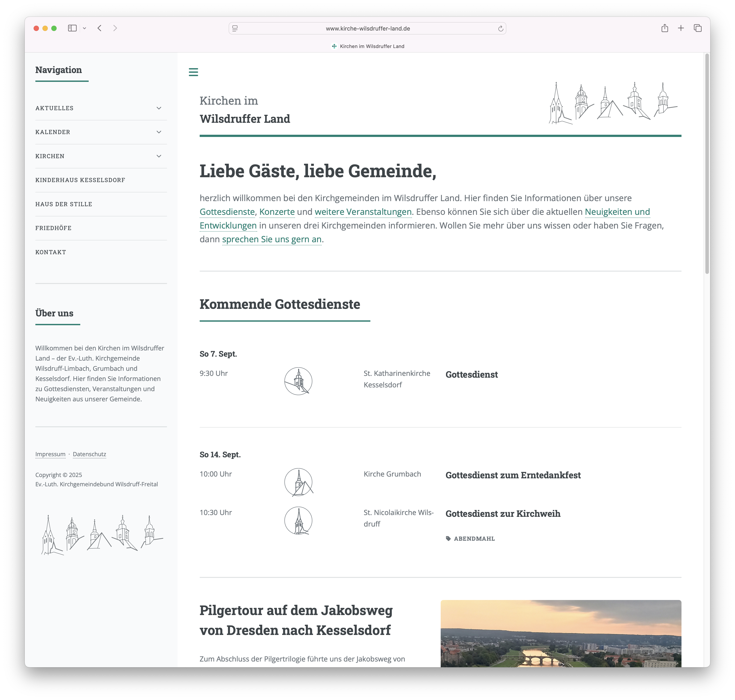Reload page using the refresh icon

coord(500,29)
